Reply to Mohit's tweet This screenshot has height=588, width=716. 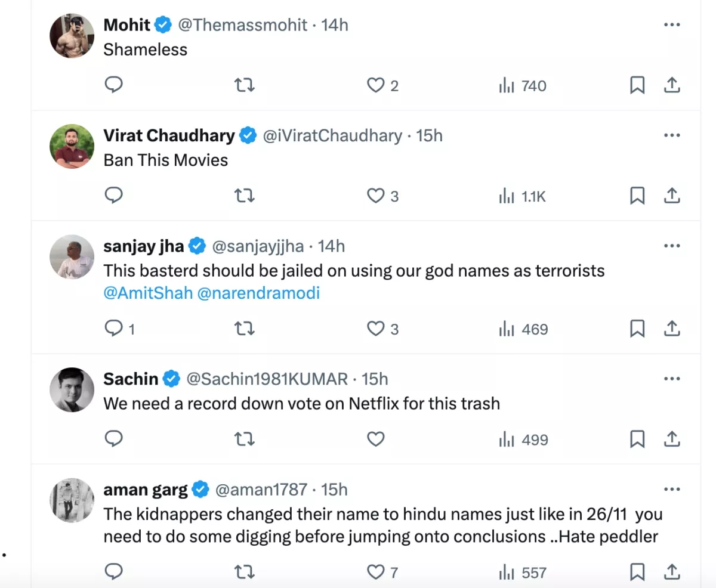113,86
